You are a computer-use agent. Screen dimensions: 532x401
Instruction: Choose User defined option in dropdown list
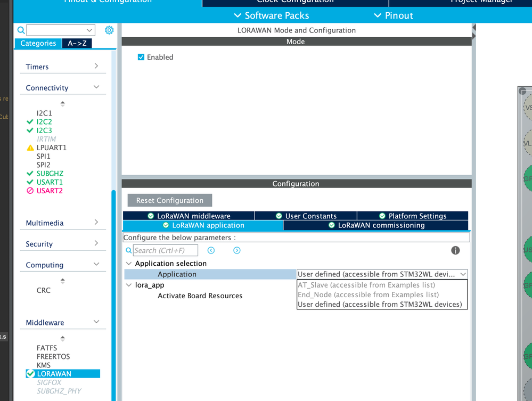point(382,304)
